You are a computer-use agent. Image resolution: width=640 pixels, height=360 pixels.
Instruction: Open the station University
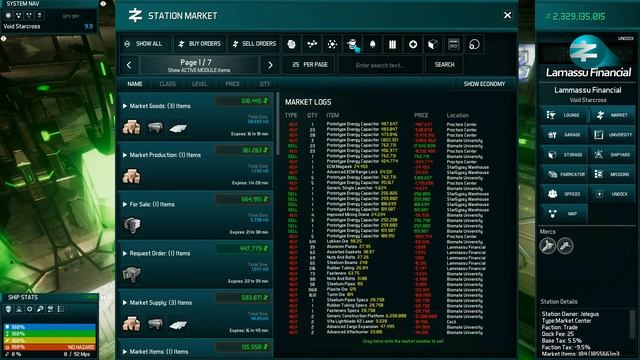tap(612, 135)
